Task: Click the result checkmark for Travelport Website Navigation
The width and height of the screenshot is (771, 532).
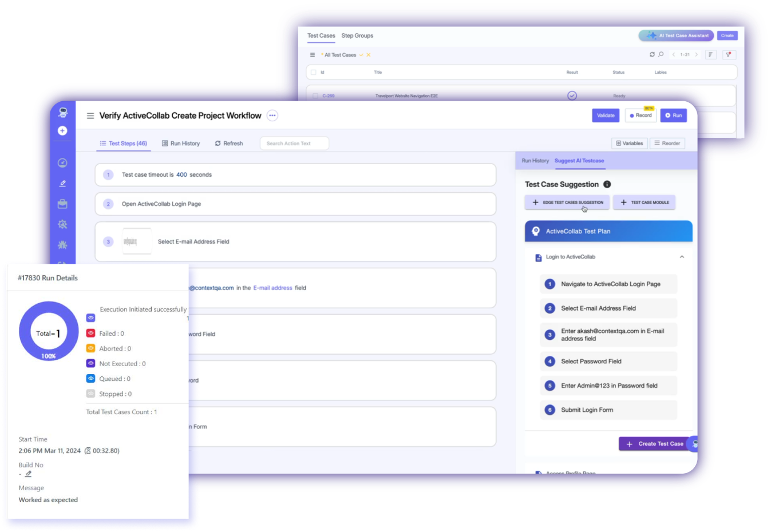Action: click(572, 96)
